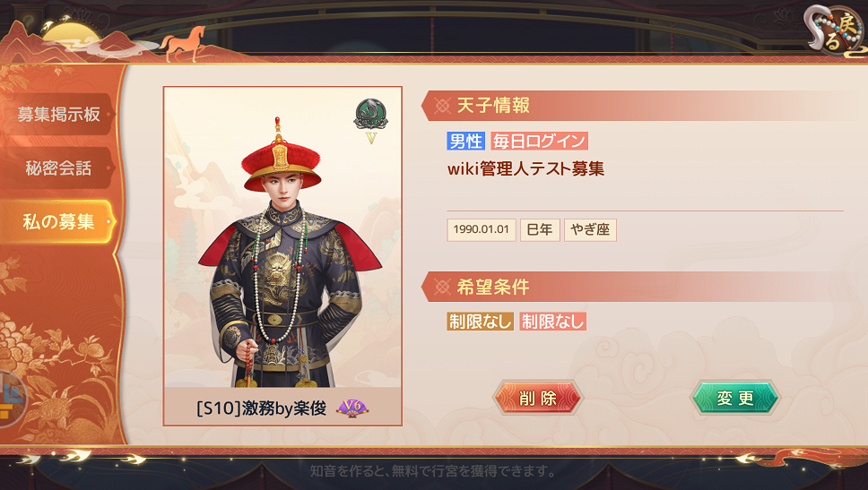Screen dimensions: 868x490
Task: Open the 募集掲示板 tab
Action: 57,115
